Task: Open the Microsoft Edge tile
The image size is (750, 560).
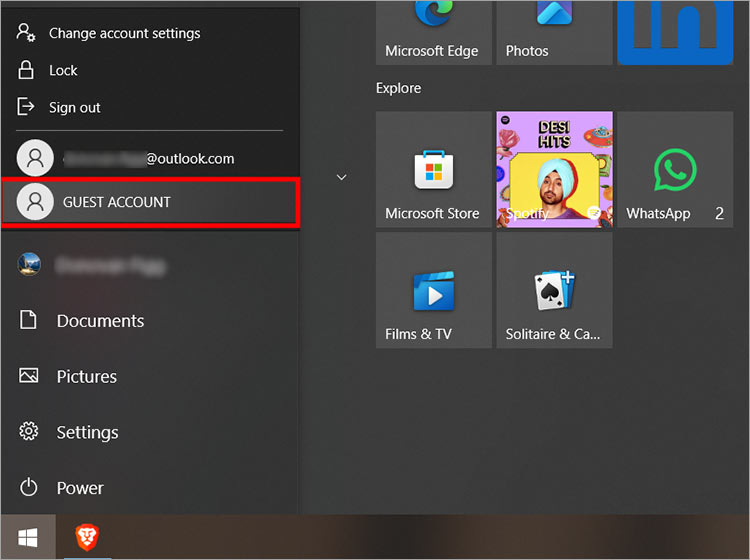Action: [434, 33]
